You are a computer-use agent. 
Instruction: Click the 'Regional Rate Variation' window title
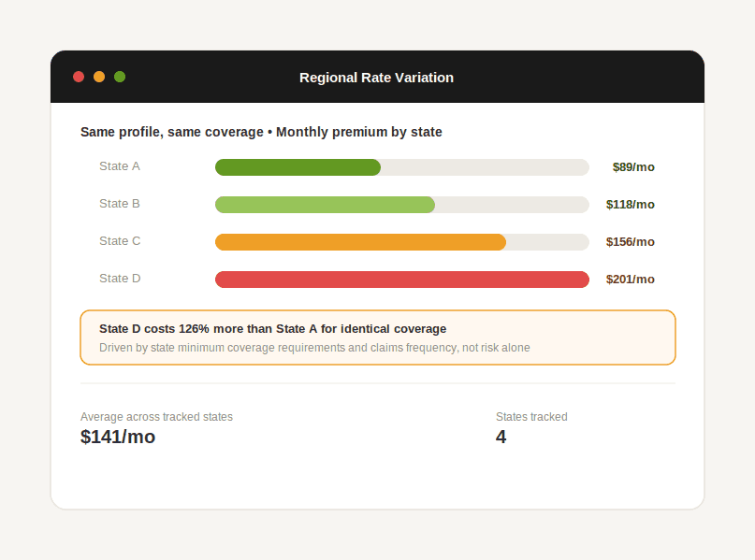pyautogui.click(x=376, y=78)
